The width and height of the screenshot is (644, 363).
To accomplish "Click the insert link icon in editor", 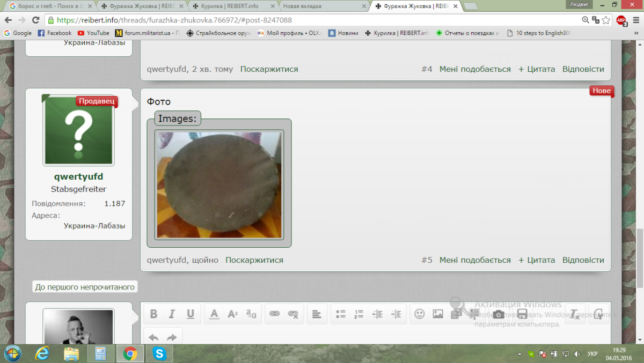I will [x=275, y=314].
